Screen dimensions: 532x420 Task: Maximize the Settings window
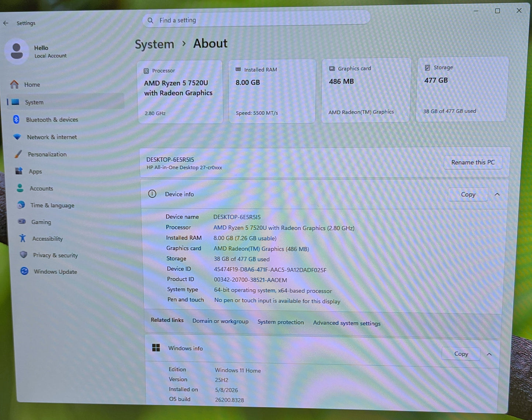coord(497,11)
